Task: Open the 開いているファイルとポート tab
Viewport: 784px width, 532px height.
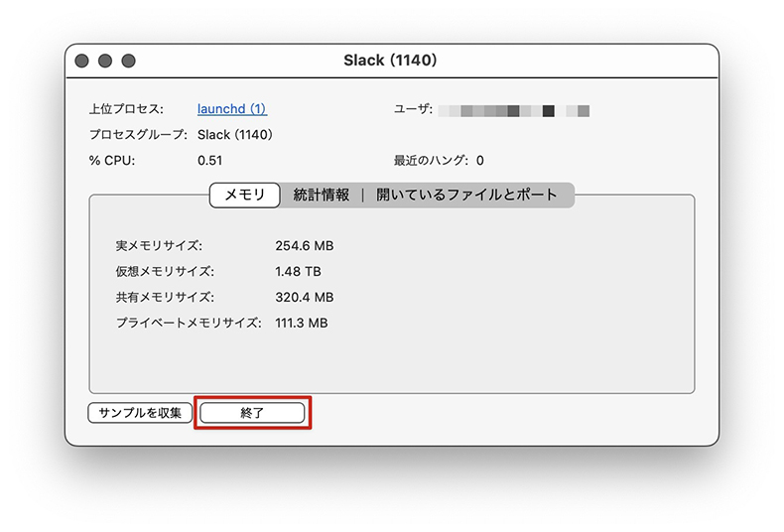Action: point(466,195)
